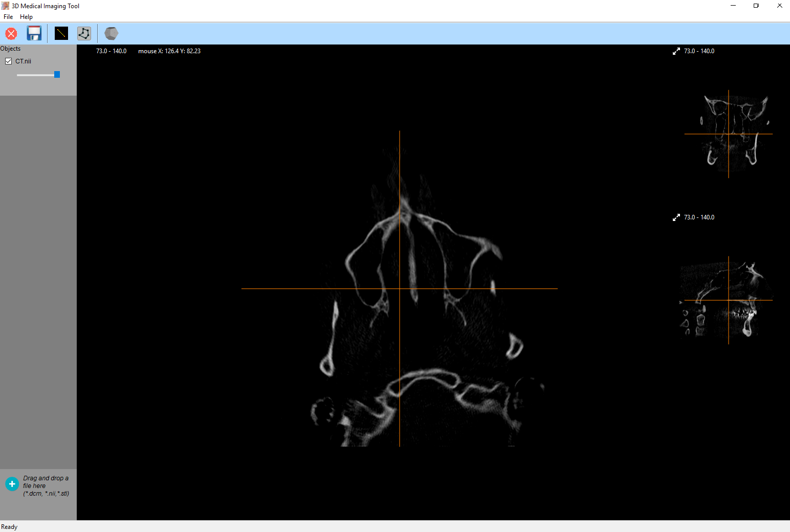The height and width of the screenshot is (532, 790).
Task: Click the left end of opacity slider track
Action: [18, 75]
